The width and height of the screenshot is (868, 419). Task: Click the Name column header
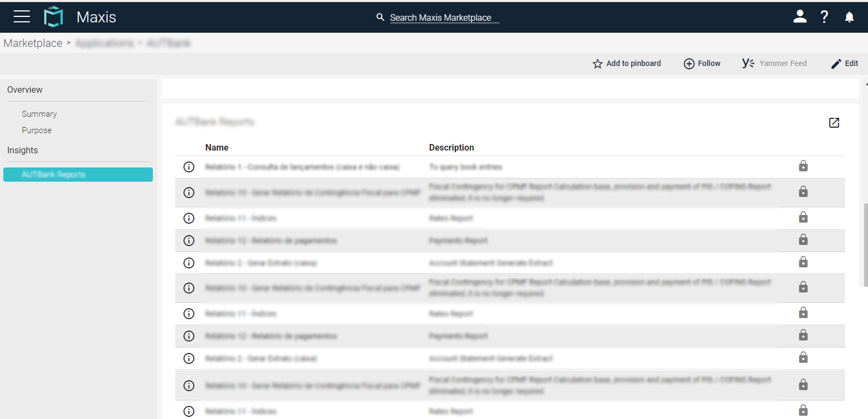(x=217, y=148)
